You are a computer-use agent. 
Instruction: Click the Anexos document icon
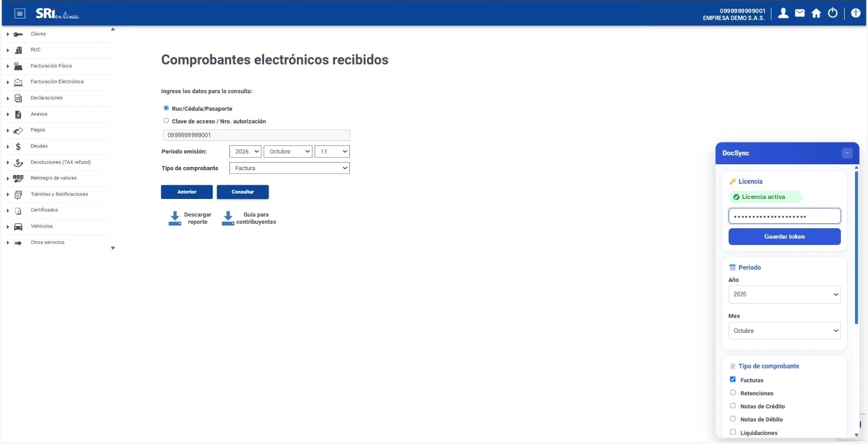[x=18, y=114]
